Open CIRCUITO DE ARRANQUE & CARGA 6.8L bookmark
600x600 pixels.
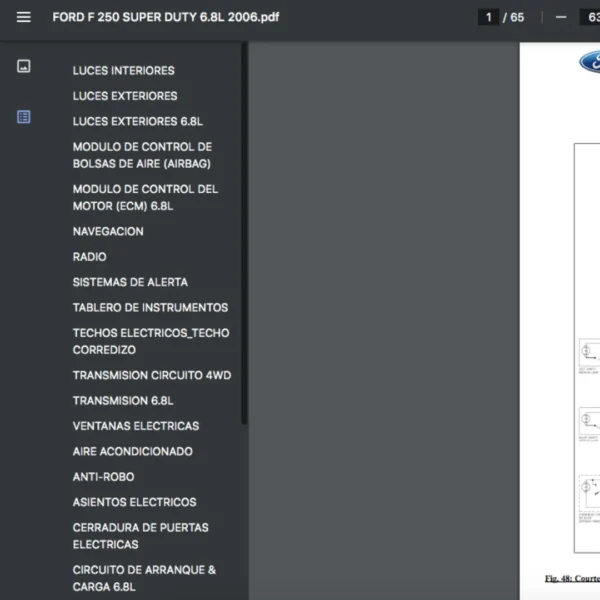(144, 578)
